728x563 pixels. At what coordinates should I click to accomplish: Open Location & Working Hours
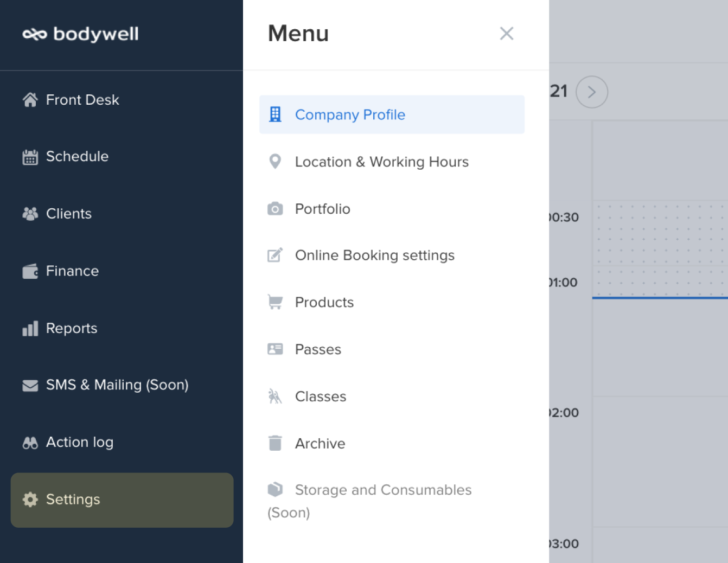[x=381, y=162]
